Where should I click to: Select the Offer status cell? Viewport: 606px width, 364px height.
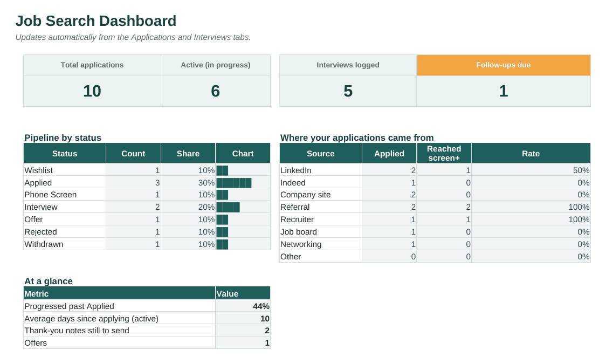pyautogui.click(x=65, y=219)
